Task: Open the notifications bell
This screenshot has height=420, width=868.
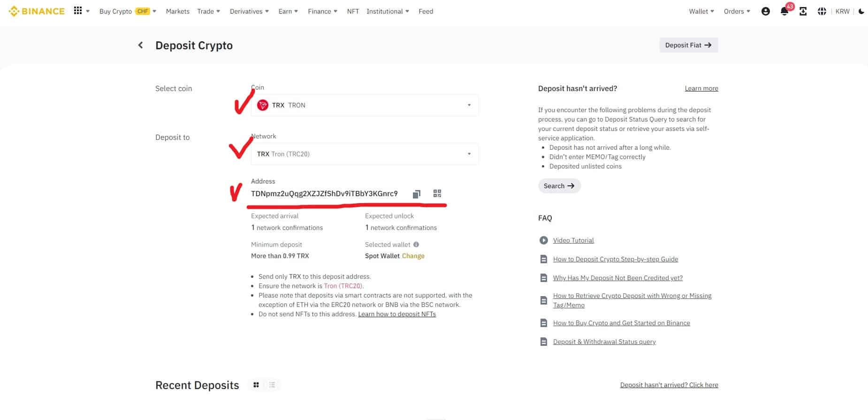Action: point(784,11)
